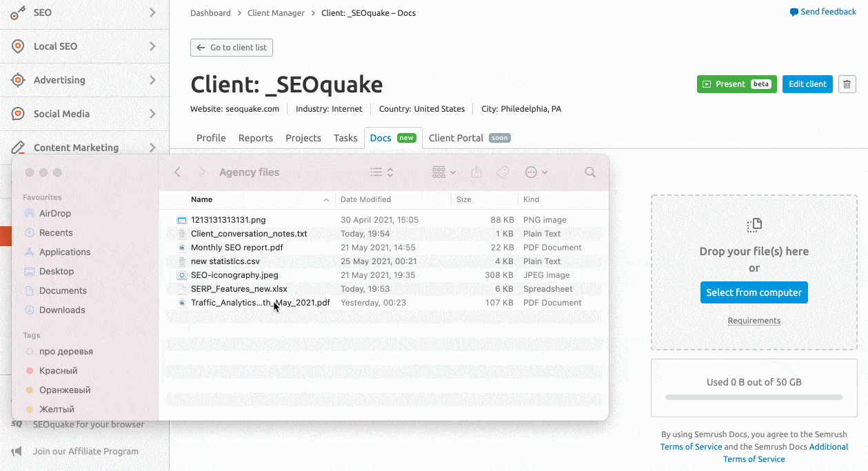The width and height of the screenshot is (868, 471).
Task: Open Additional Terms of Service link
Action: click(786, 453)
